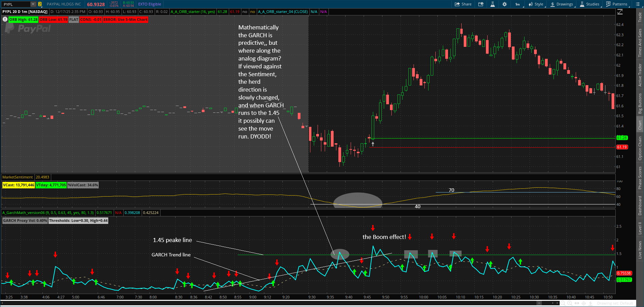Toggle the yellow symbol link number 2

click(x=40, y=4)
